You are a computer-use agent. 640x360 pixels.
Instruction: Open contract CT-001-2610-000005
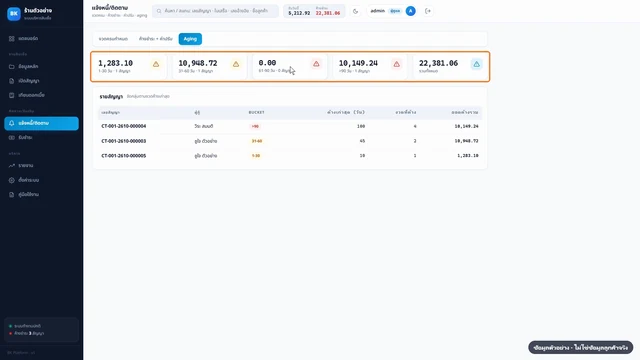point(124,156)
